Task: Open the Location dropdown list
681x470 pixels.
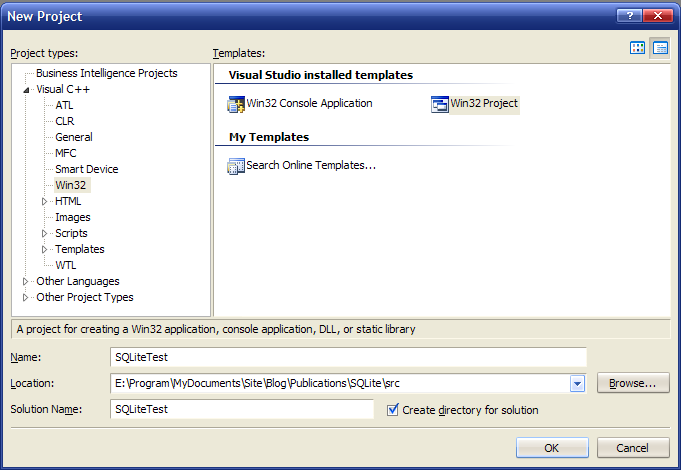Action: [577, 384]
